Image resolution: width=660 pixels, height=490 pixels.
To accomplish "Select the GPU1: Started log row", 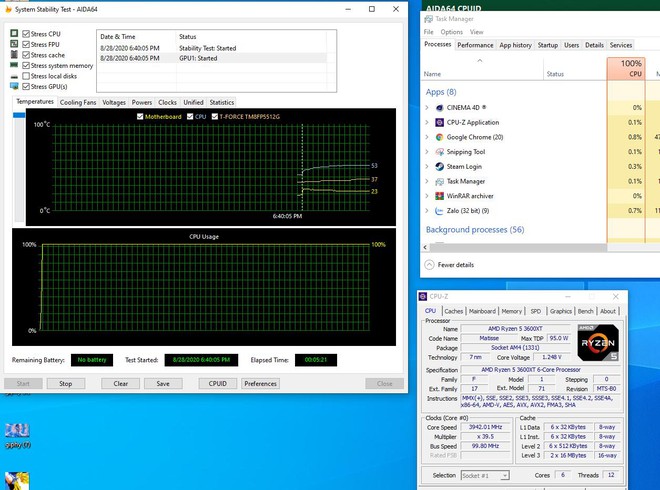I will (213, 59).
